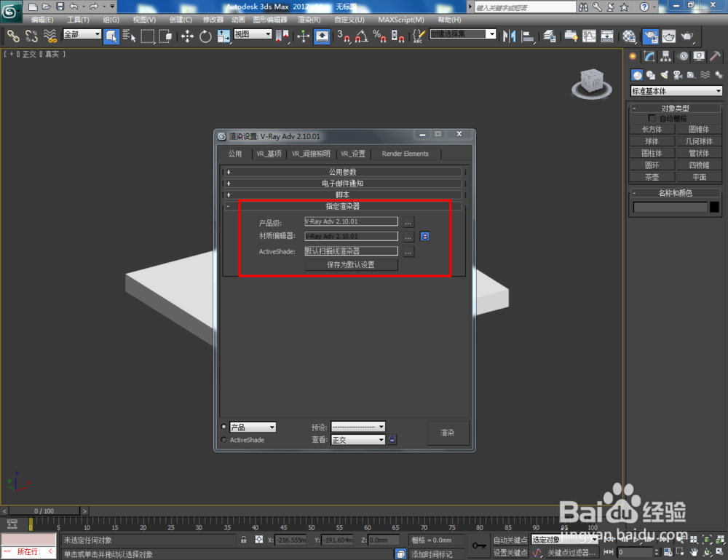Screen dimensions: 728x560
Task: Select Geometry category icon
Action: click(637, 75)
